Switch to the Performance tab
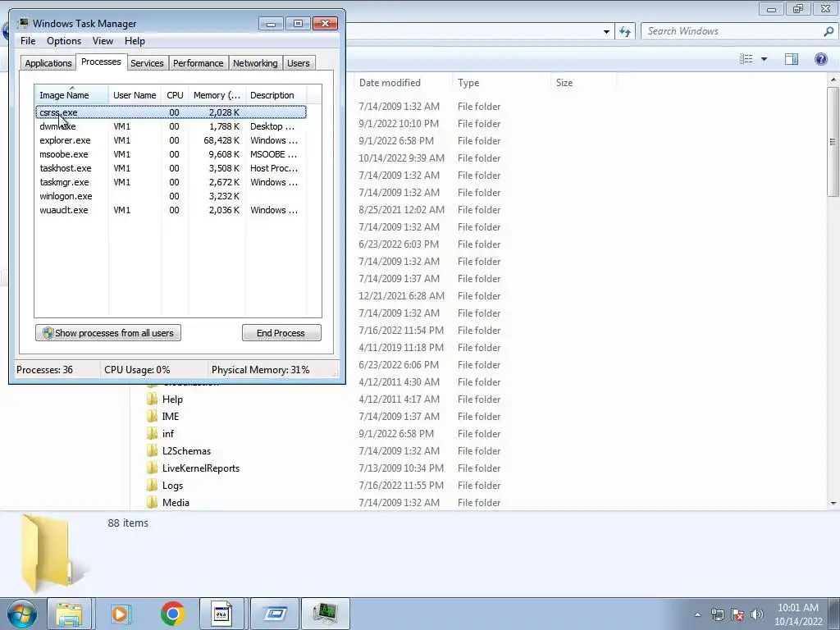Viewport: 840px width, 630px height. coord(198,63)
